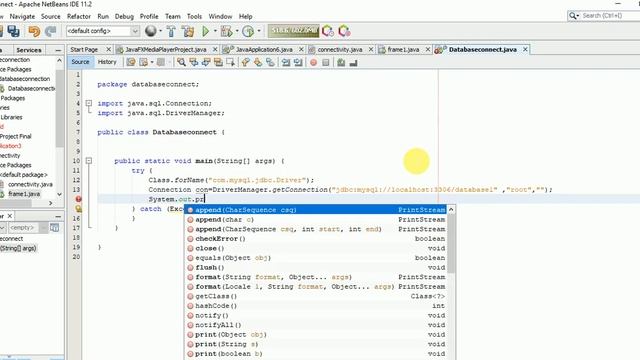
Task: Open the Tools menu
Action: (194, 16)
